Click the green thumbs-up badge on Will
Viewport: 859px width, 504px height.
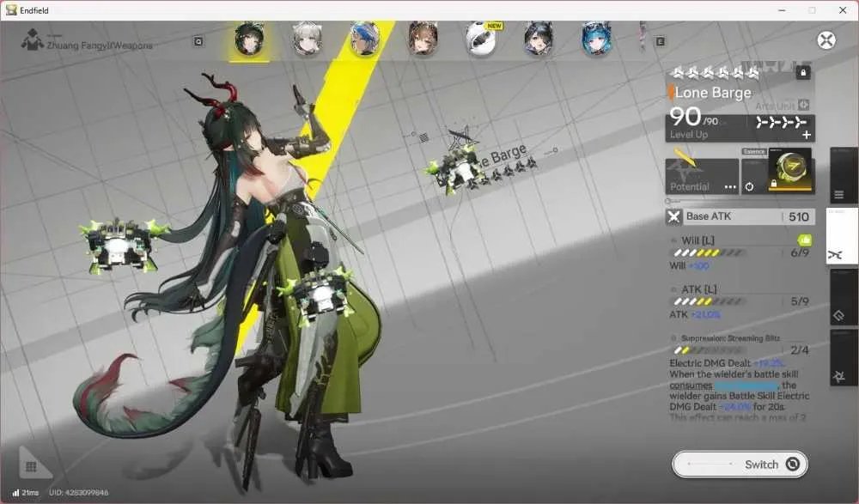(x=804, y=240)
